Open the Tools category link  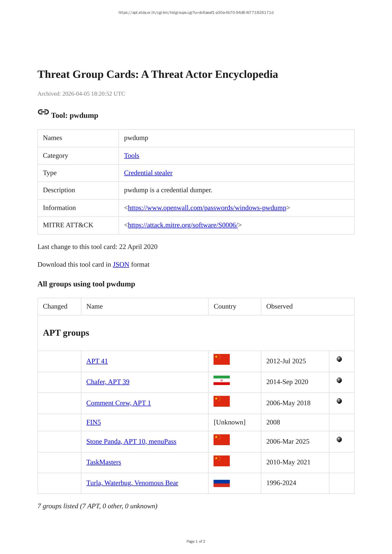pyautogui.click(x=131, y=156)
